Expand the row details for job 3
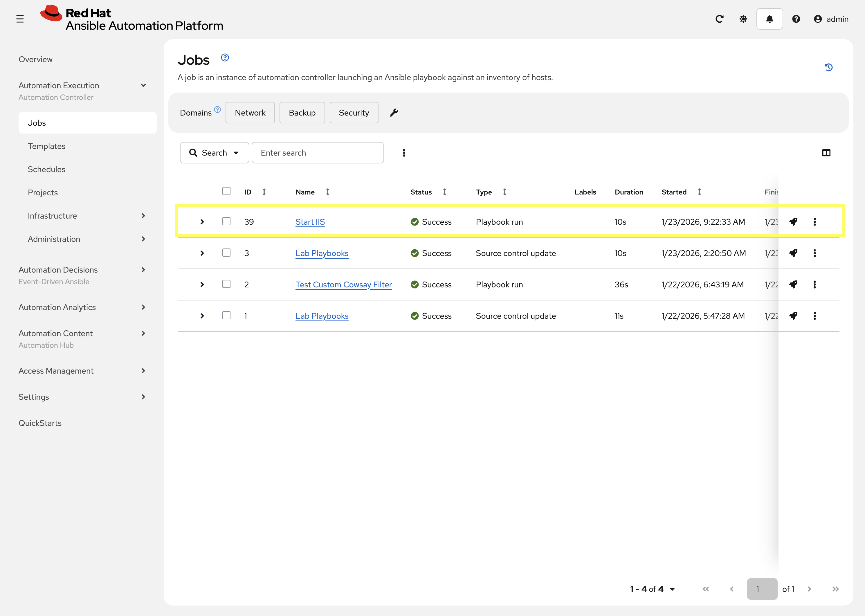The image size is (865, 616). [x=202, y=253]
